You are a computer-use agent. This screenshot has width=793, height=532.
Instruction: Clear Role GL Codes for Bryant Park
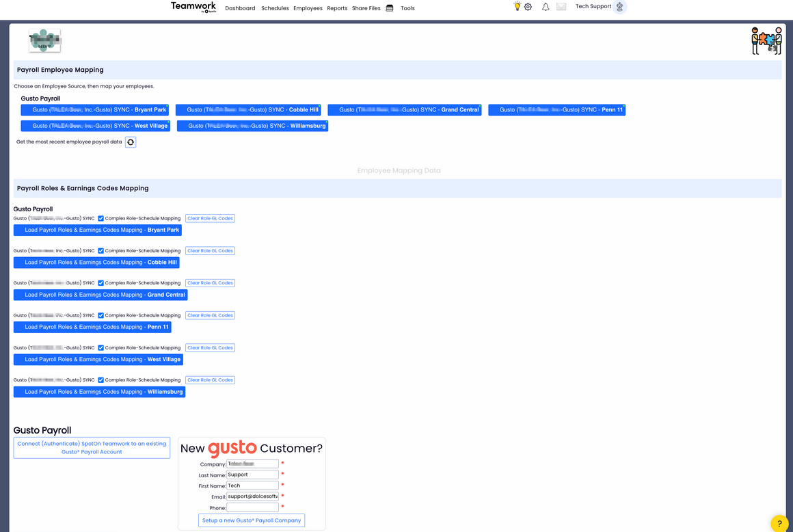click(210, 218)
